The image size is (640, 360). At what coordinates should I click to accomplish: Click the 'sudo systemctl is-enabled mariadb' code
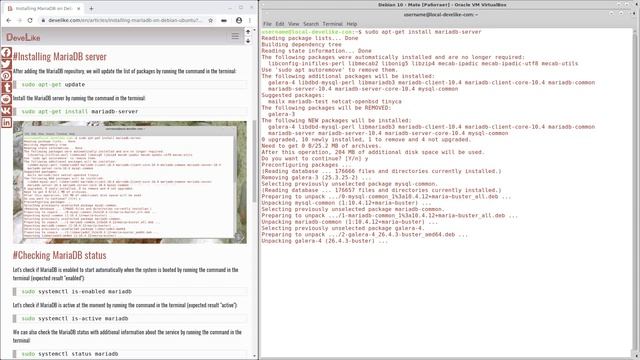coord(130,291)
